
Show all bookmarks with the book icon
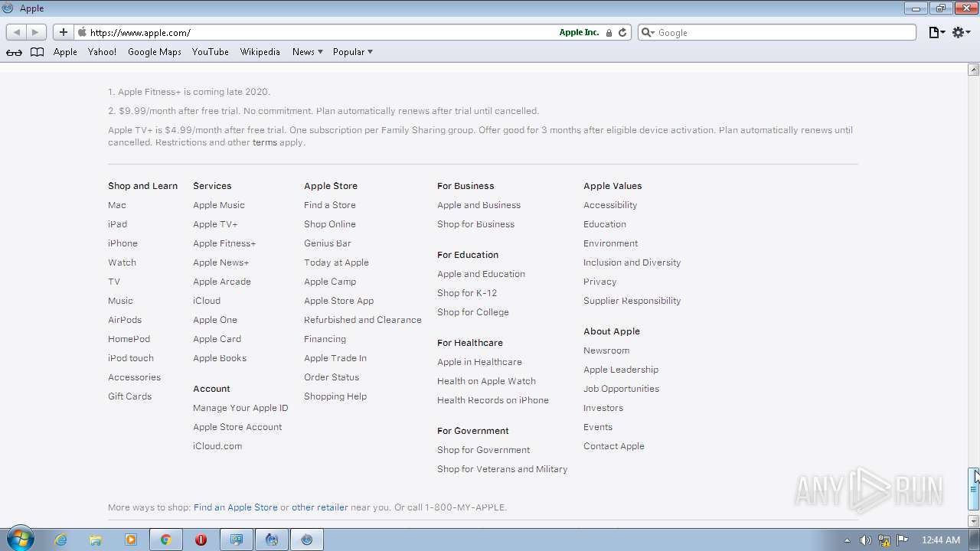click(37, 52)
